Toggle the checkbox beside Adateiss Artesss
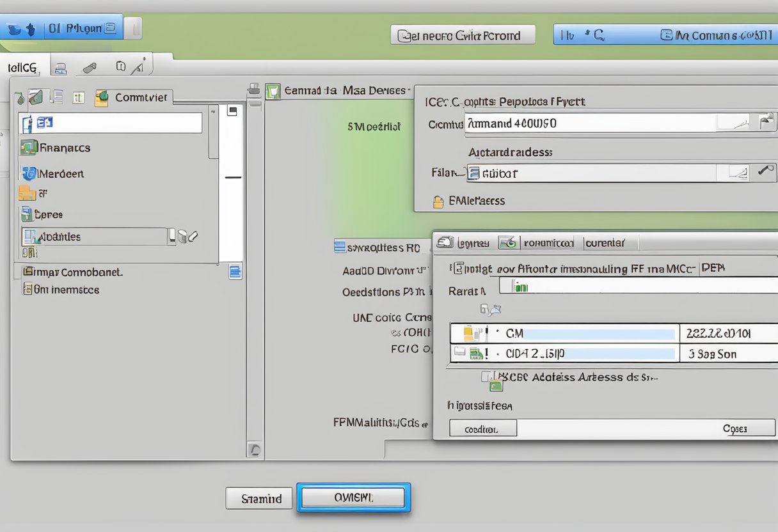Image resolution: width=778 pixels, height=532 pixels. tap(488, 377)
